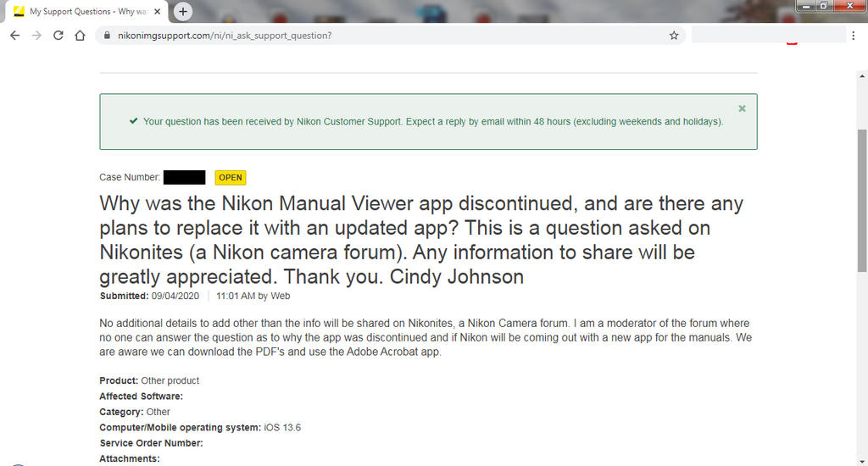Click the green checkmark in the banner
Image resolution: width=868 pixels, height=466 pixels.
[133, 121]
